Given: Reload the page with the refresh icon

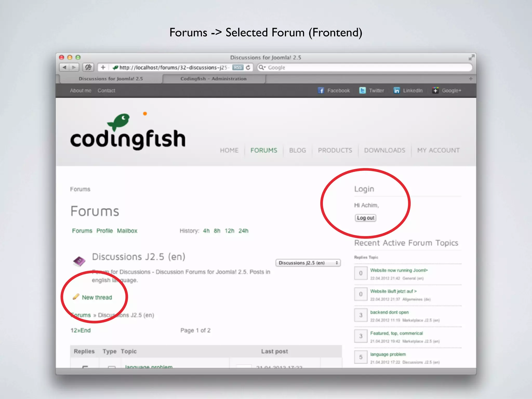Looking at the screenshot, I should 248,68.
